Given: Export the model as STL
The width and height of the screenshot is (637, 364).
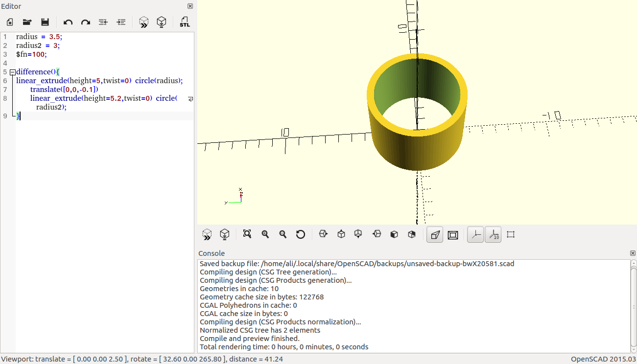Looking at the screenshot, I should [x=185, y=22].
